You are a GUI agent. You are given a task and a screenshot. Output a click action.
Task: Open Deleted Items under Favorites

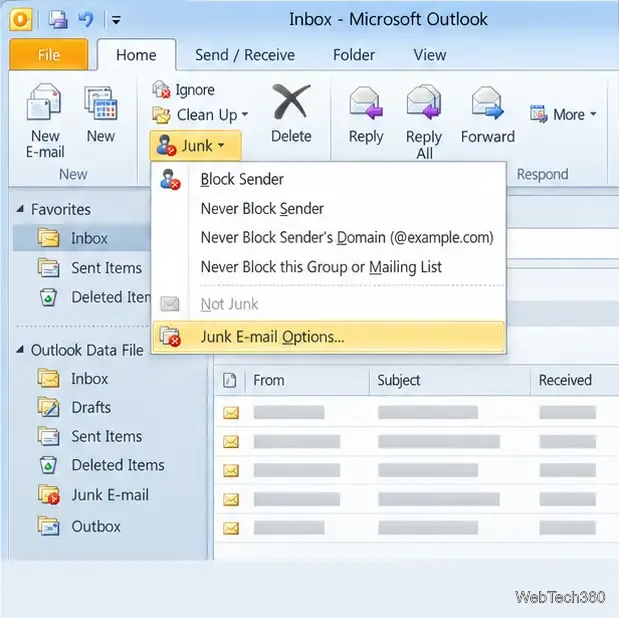coord(94,297)
